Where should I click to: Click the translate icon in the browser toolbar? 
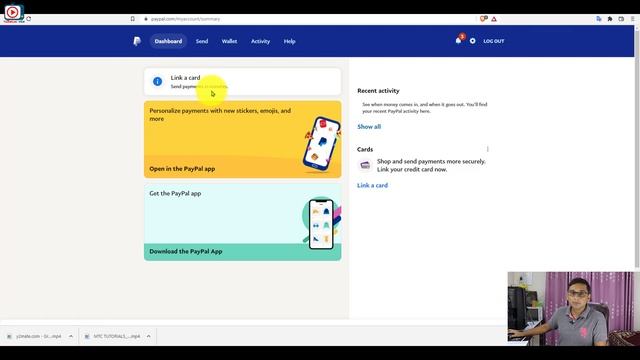pyautogui.click(x=598, y=19)
